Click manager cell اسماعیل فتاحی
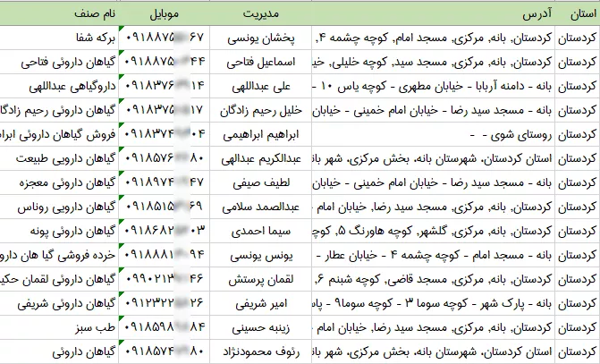600x364 pixels. tap(261, 62)
